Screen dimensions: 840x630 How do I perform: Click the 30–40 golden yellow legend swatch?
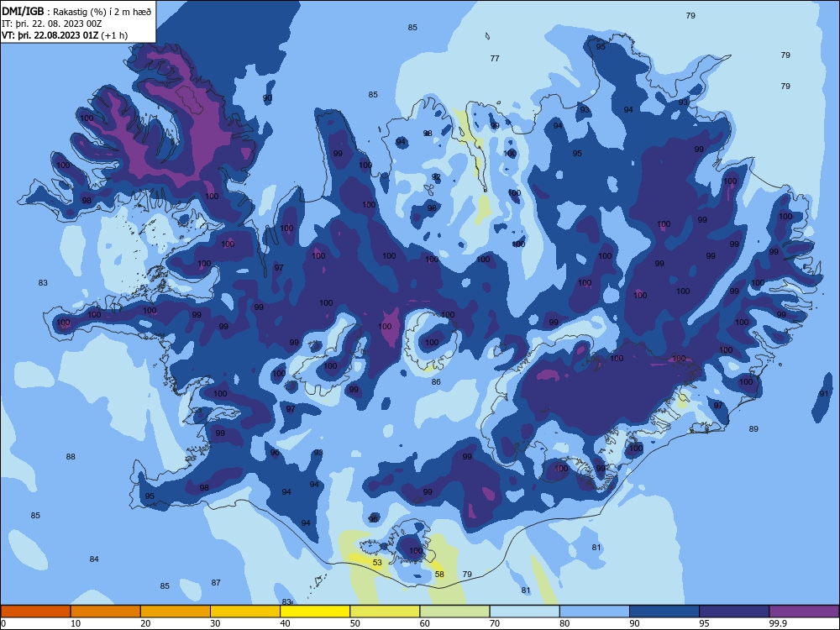(245, 612)
